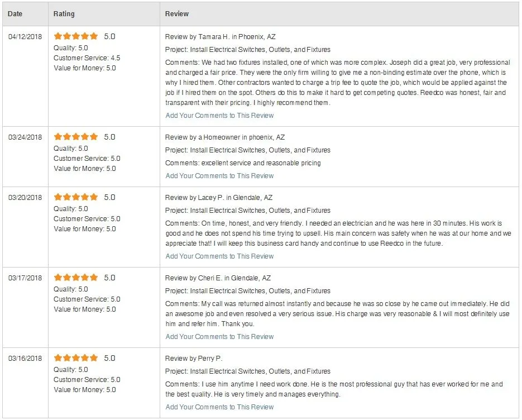
Task: Click the Date column header
Action: tap(15, 14)
